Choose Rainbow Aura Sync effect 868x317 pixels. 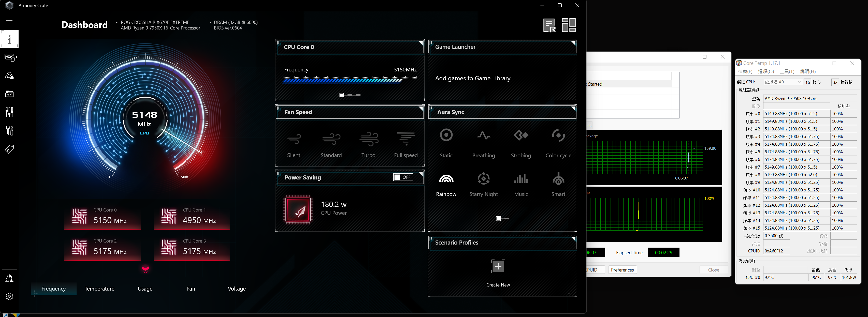pyautogui.click(x=446, y=185)
